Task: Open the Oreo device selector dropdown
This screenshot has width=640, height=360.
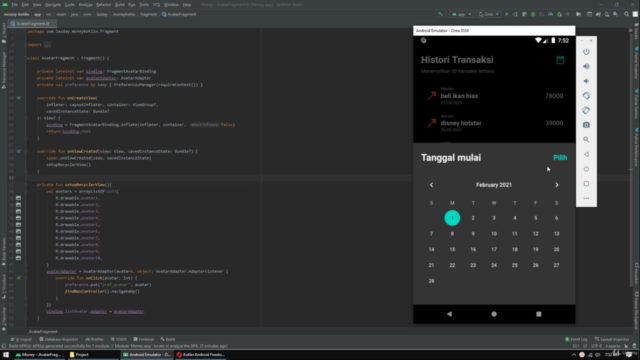Action: [x=489, y=14]
